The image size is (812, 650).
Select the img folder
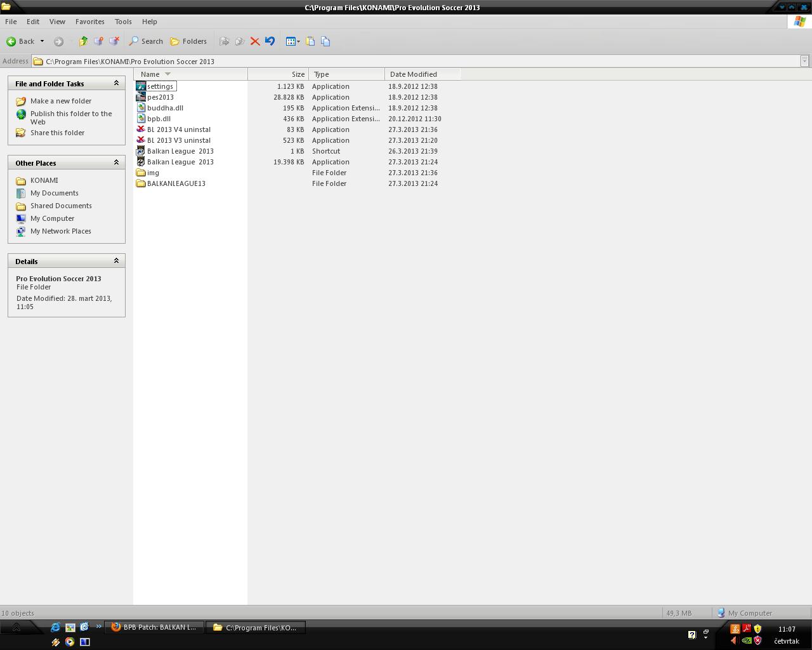tap(153, 173)
